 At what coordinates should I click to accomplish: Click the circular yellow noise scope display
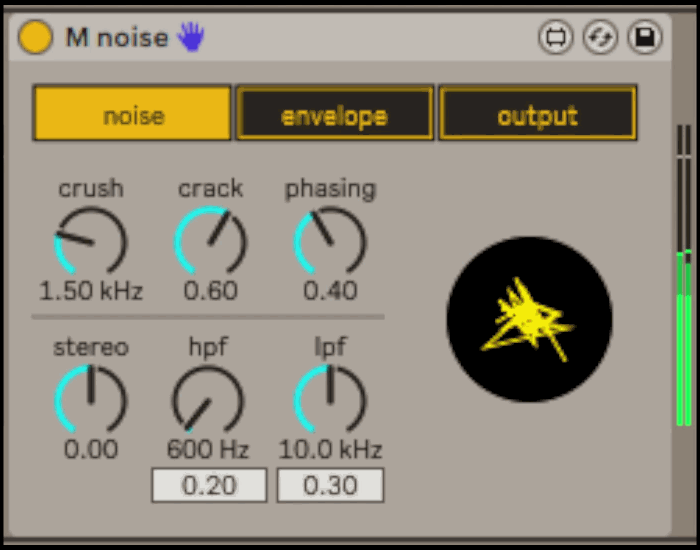pyautogui.click(x=529, y=319)
